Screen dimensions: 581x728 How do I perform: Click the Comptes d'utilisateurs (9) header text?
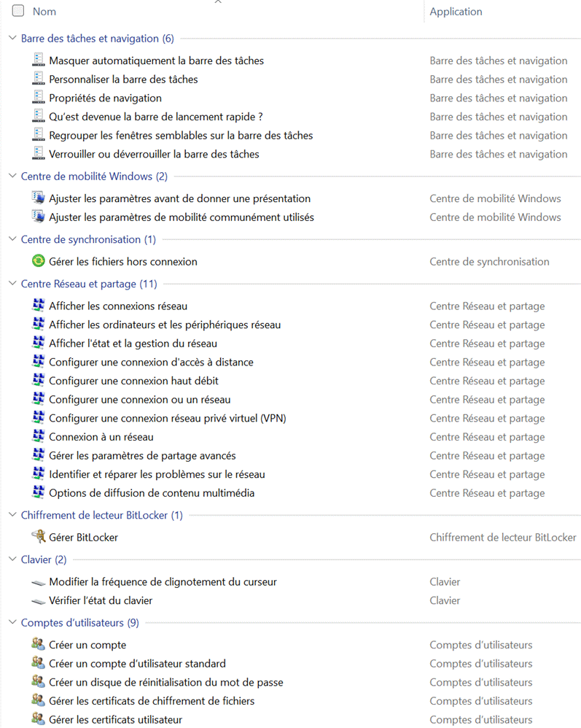(79, 623)
